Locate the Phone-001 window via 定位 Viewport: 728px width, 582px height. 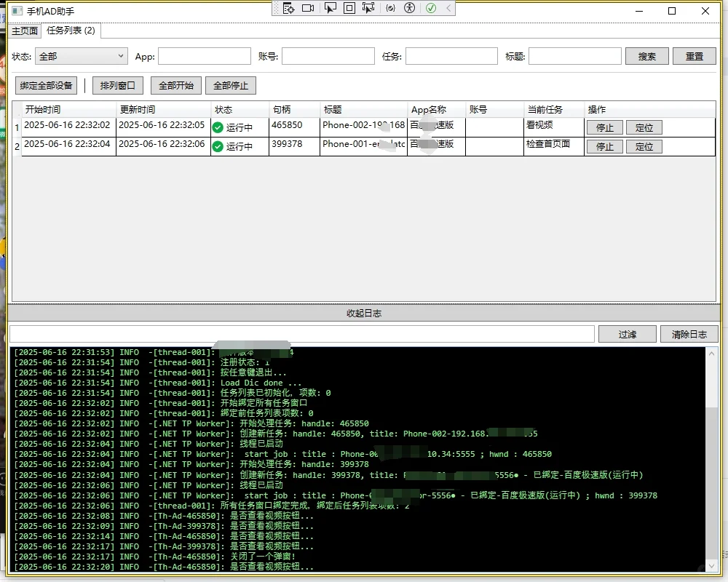[x=644, y=147]
